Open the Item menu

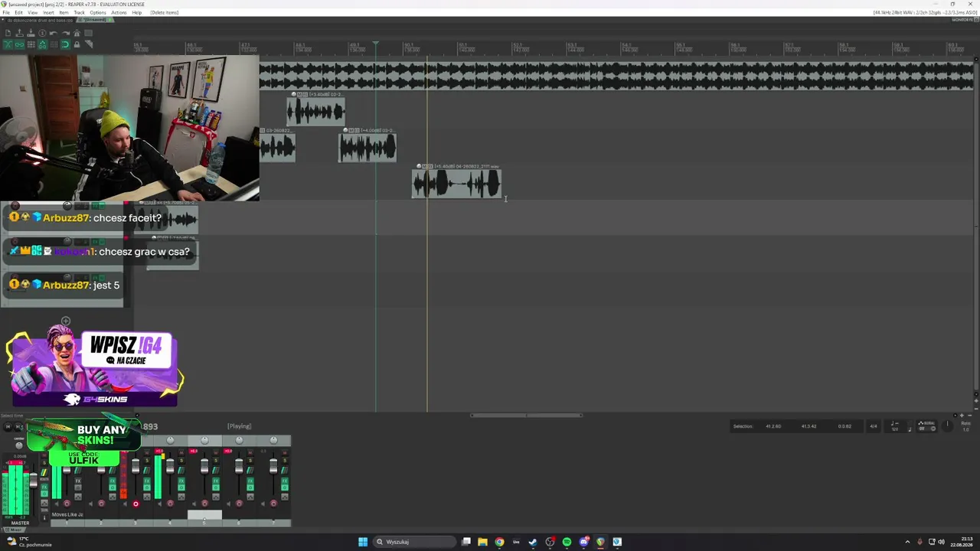click(64, 12)
